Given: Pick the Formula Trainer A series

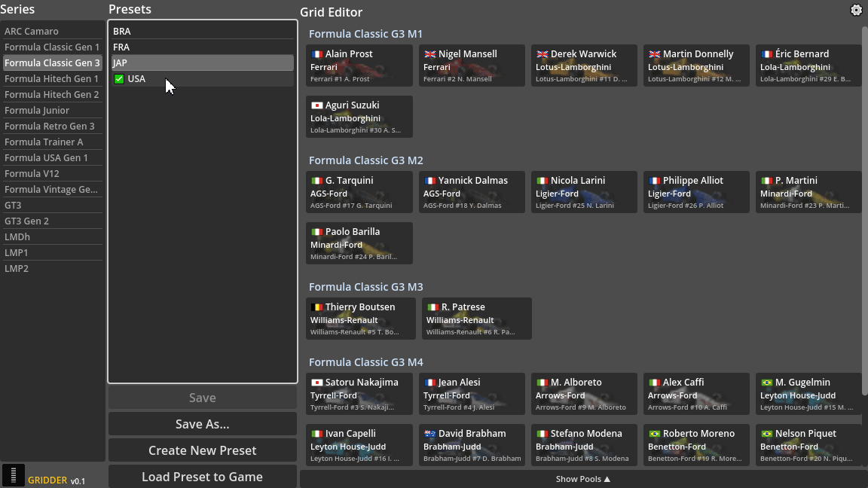Looking at the screenshot, I should (x=52, y=142).
